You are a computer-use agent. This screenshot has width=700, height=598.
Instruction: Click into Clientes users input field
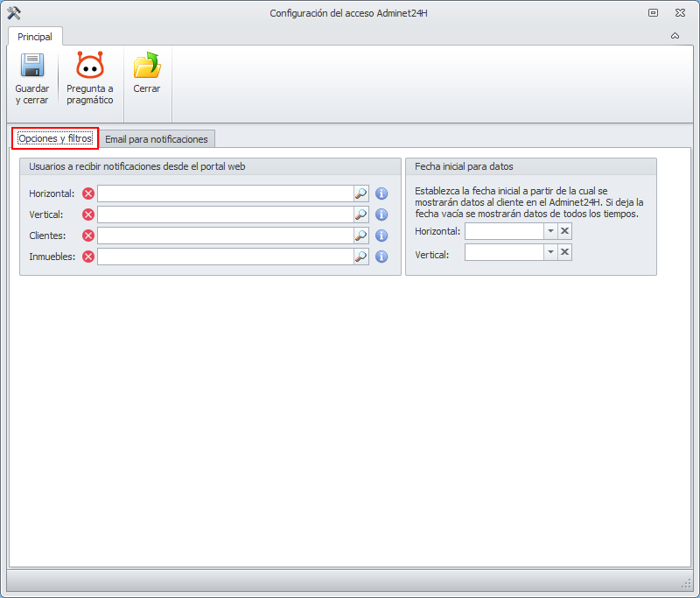point(226,236)
